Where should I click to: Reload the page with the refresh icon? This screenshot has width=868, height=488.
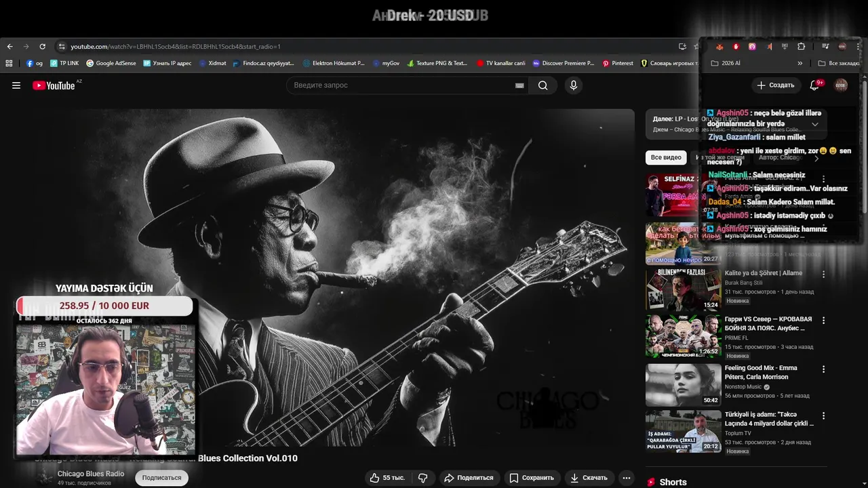coord(42,47)
